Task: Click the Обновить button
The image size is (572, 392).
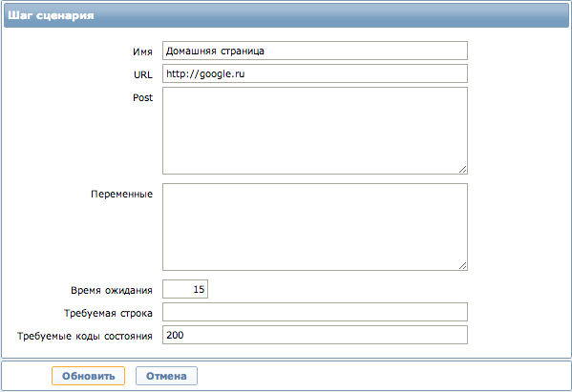Action: tap(88, 376)
